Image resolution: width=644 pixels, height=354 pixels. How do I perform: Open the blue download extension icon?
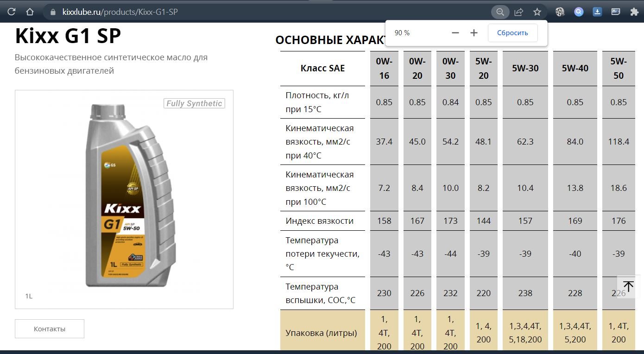tap(597, 12)
